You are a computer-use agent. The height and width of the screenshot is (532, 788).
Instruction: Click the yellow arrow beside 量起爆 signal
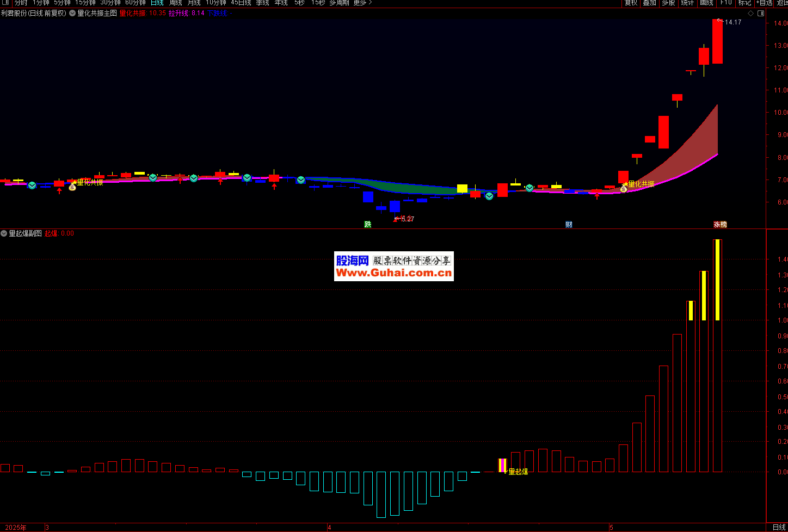506,472
